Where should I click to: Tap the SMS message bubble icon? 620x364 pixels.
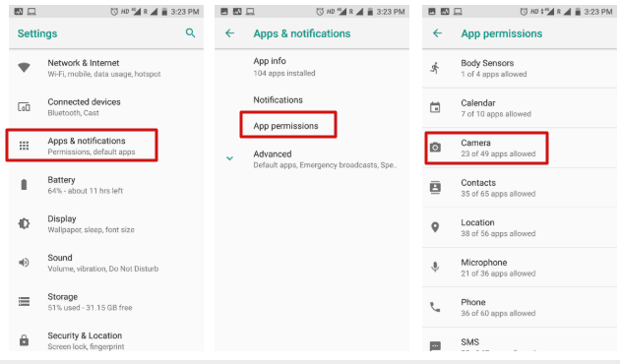(x=435, y=346)
